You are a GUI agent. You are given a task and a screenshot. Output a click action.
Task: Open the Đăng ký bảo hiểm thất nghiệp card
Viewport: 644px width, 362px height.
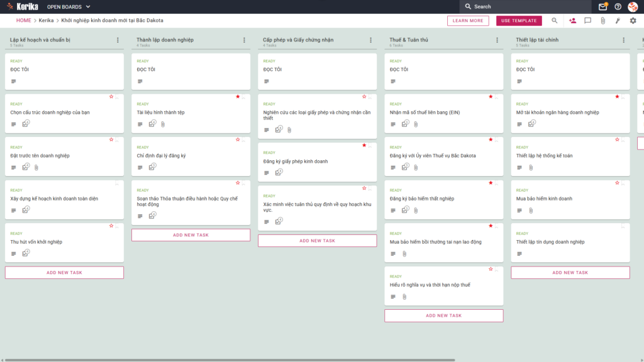pos(444,200)
